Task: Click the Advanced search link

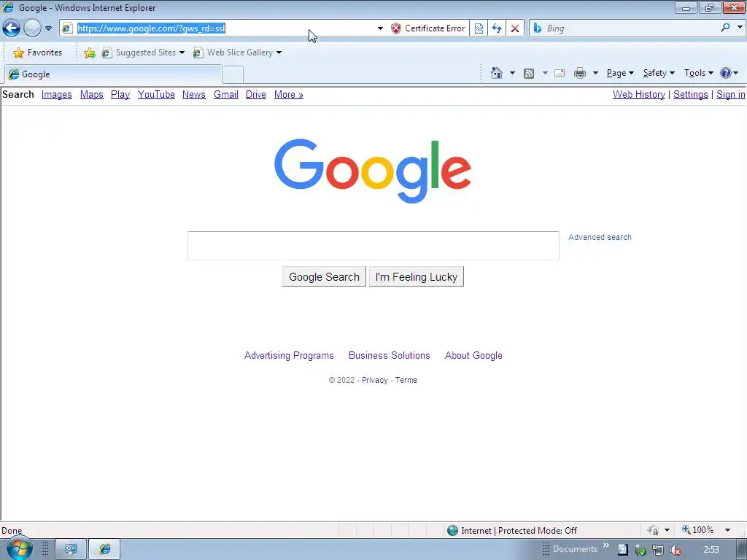Action: click(x=600, y=237)
